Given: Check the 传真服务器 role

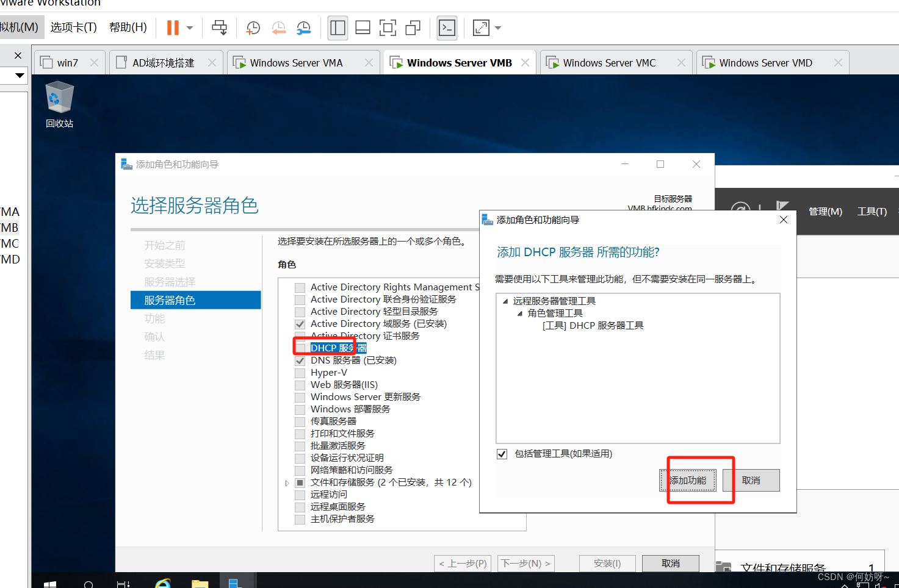Looking at the screenshot, I should point(300,421).
